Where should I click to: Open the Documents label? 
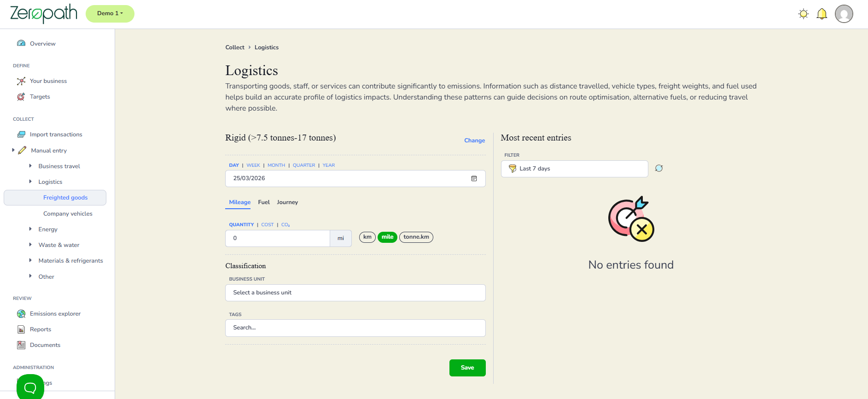coord(45,345)
